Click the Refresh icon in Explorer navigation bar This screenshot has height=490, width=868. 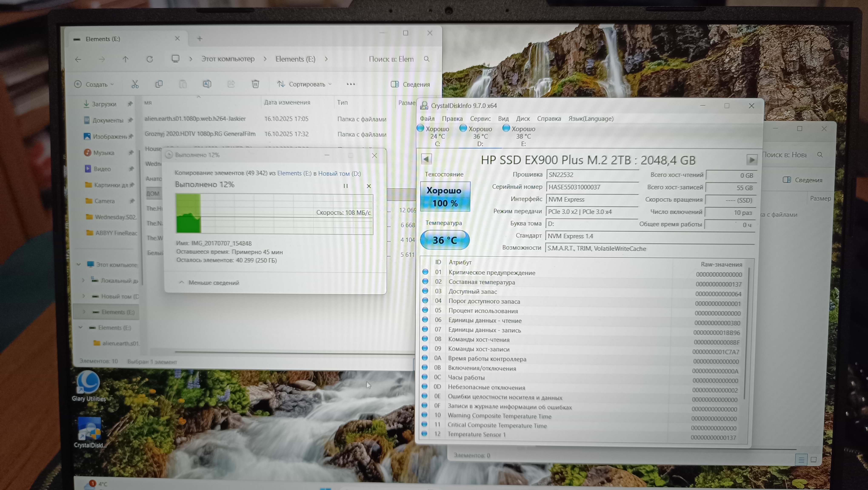pyautogui.click(x=150, y=59)
